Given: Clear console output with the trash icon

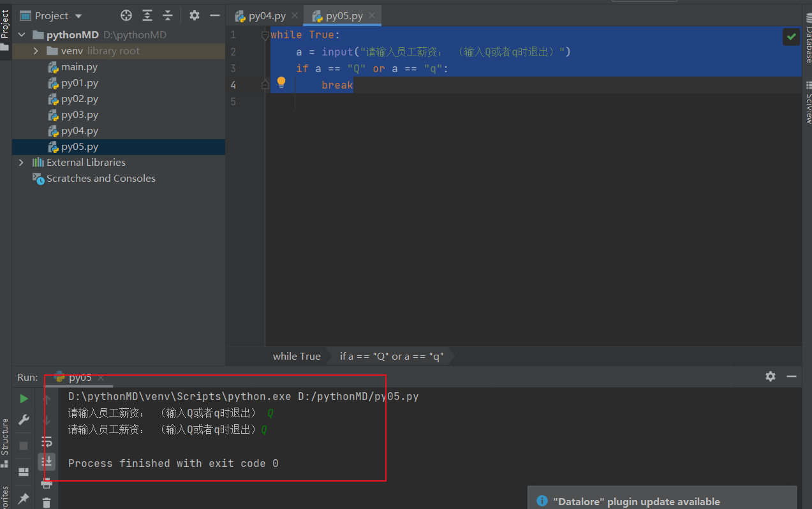Looking at the screenshot, I should pyautogui.click(x=47, y=503).
